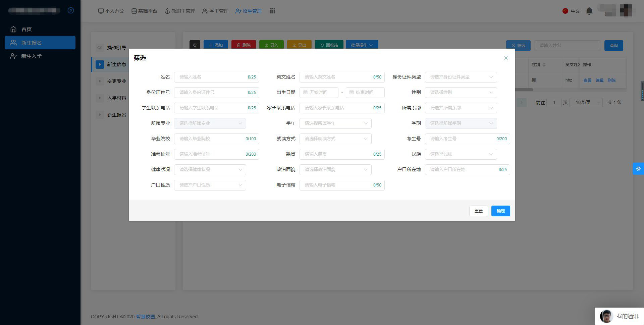
Task: Expand the 政治面貌 dropdown
Action: (x=335, y=169)
